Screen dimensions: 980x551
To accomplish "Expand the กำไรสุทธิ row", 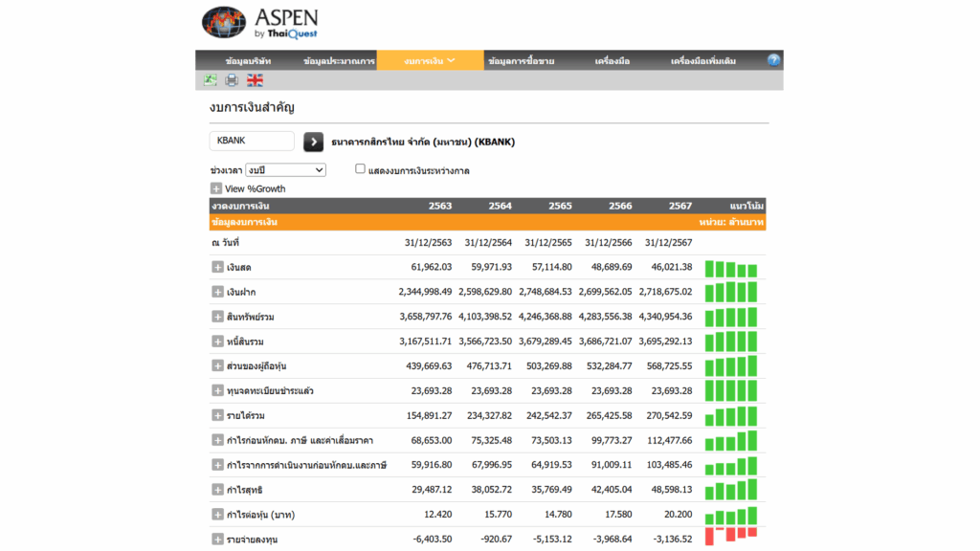I will [x=217, y=490].
